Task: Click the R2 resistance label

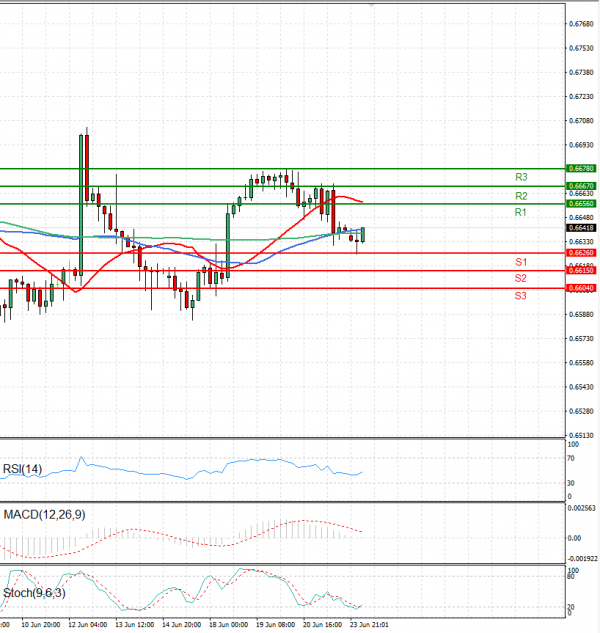Action: pyautogui.click(x=521, y=196)
